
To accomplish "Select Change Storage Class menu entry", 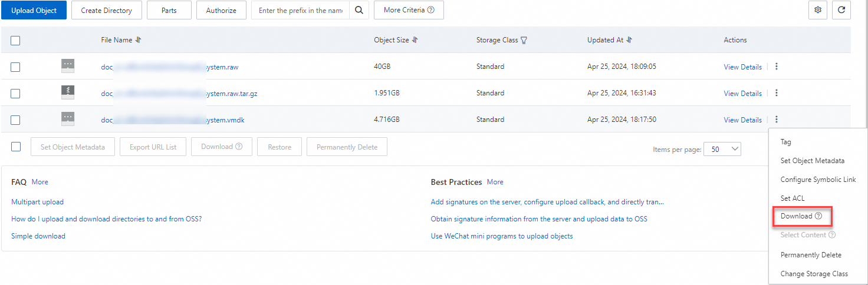I will 814,274.
